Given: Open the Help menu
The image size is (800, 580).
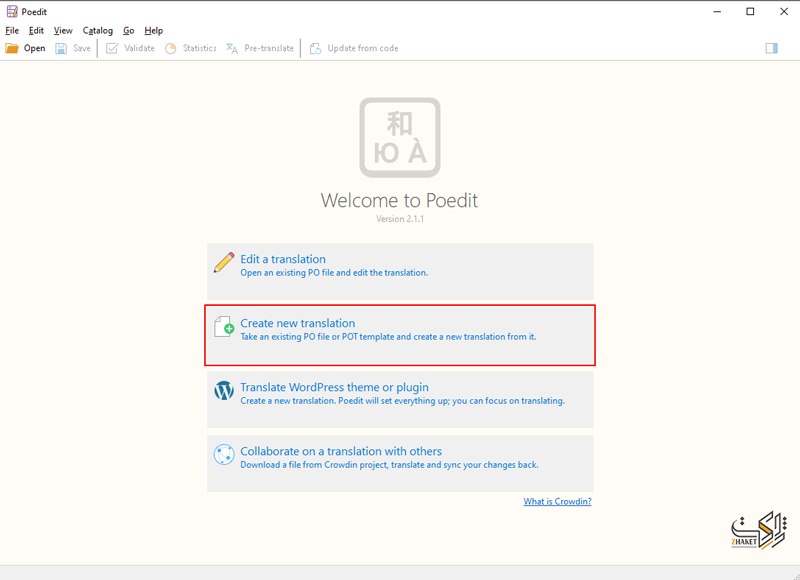Looking at the screenshot, I should tap(154, 31).
